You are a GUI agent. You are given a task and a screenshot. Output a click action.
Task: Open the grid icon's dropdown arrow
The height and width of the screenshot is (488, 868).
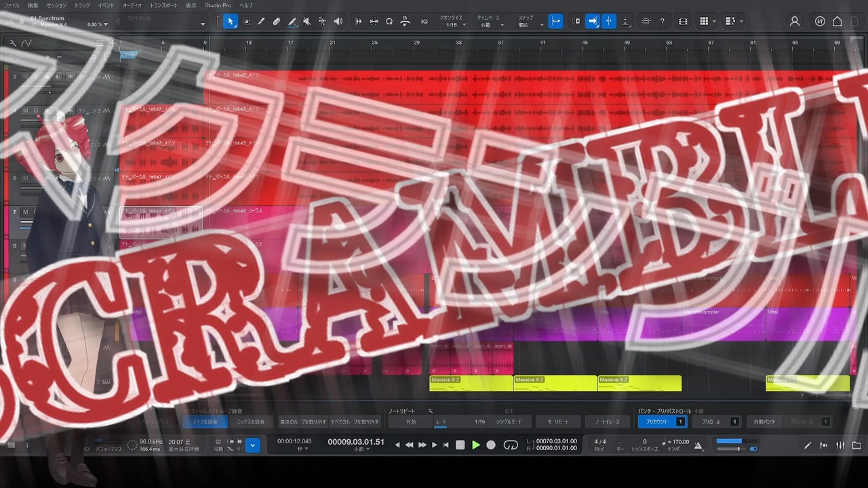(715, 22)
